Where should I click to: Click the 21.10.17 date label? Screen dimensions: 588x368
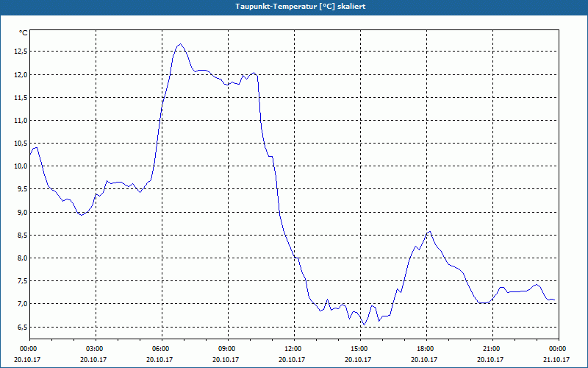pyautogui.click(x=556, y=359)
